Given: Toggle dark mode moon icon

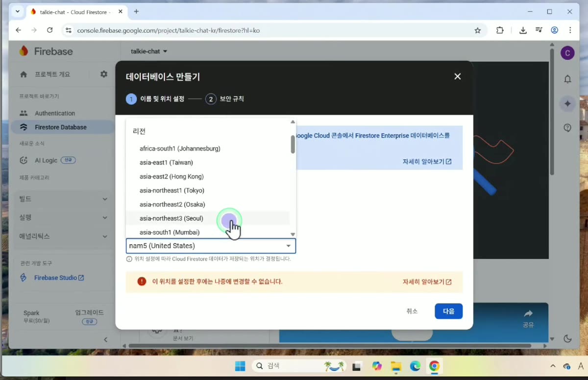Looking at the screenshot, I should [567, 338].
